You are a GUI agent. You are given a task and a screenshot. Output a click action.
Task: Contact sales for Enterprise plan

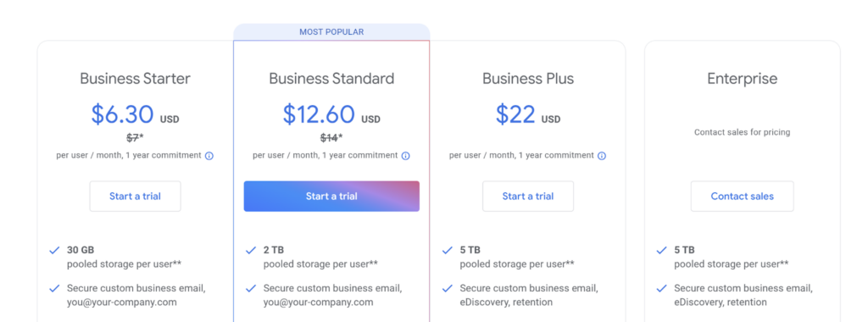pyautogui.click(x=743, y=197)
